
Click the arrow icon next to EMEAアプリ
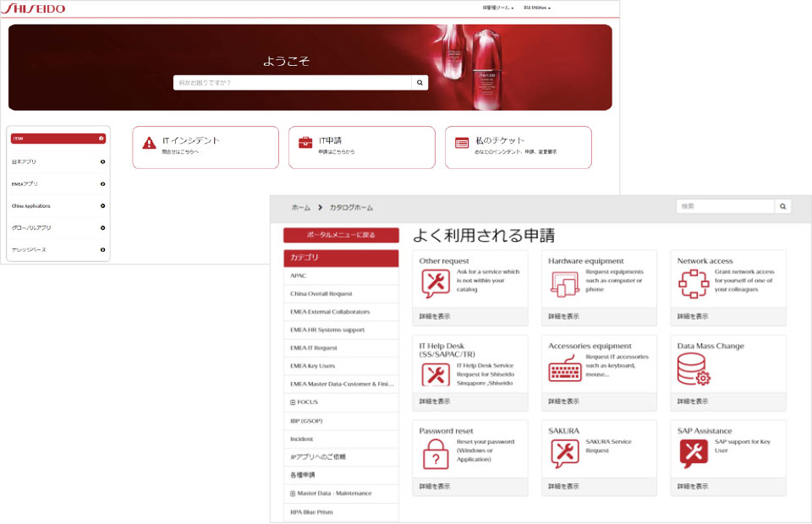click(x=102, y=184)
